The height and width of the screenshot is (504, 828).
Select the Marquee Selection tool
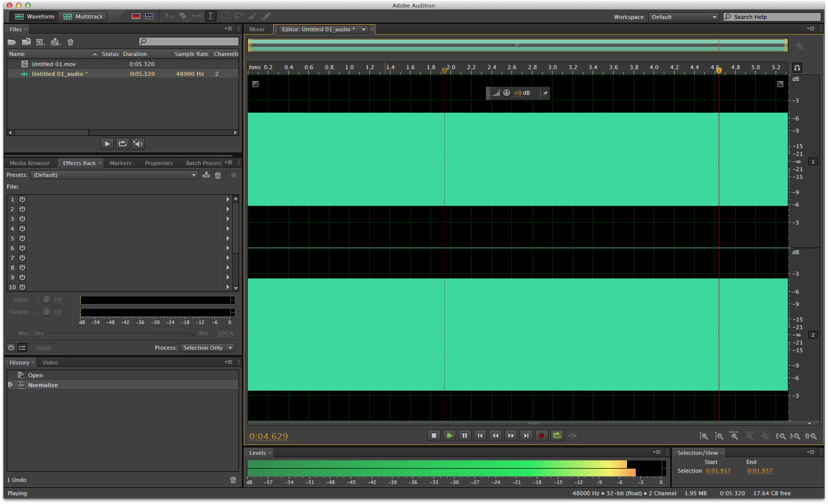[x=225, y=16]
